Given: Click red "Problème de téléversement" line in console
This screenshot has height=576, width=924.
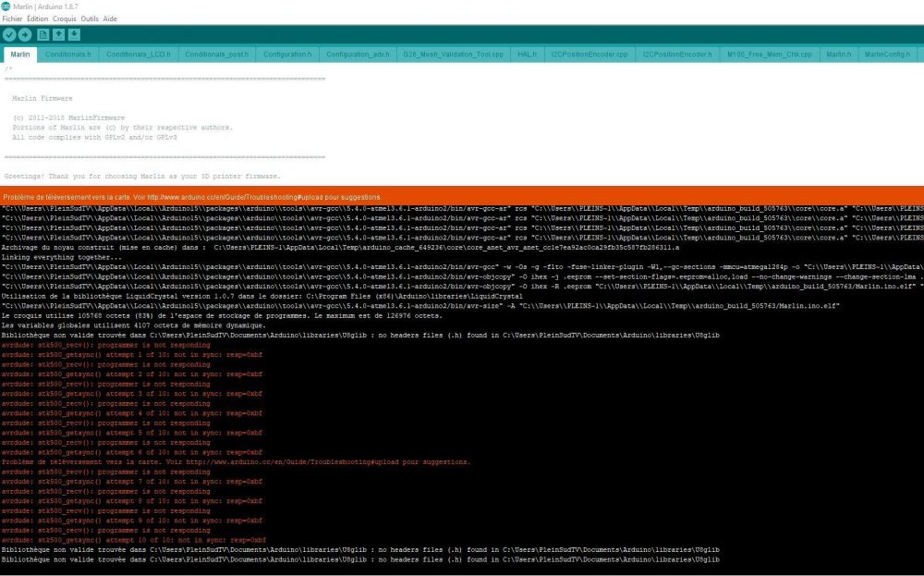Looking at the screenshot, I should pyautogui.click(x=237, y=462).
